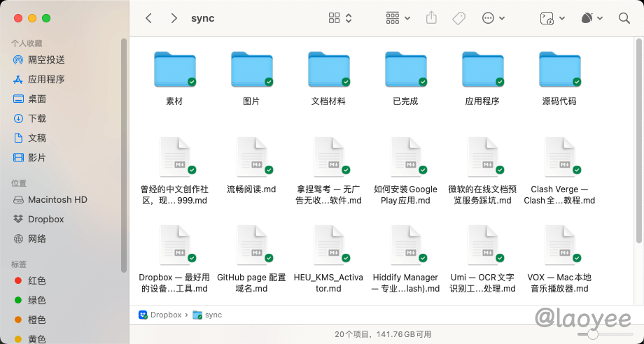Open the more actions ellipsis menu
Screen dimensions: 644x344
pyautogui.click(x=493, y=18)
